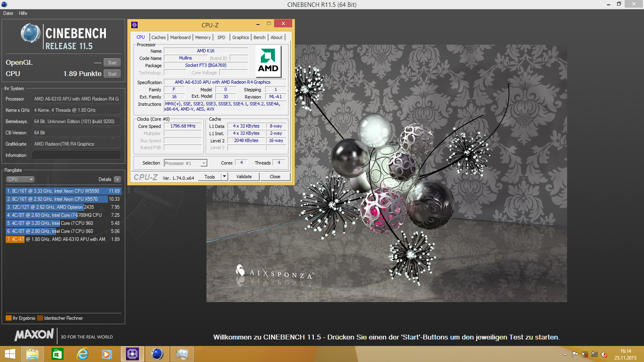Open the CPU ranking type dropdown
The height and width of the screenshot is (362, 644).
20,179
